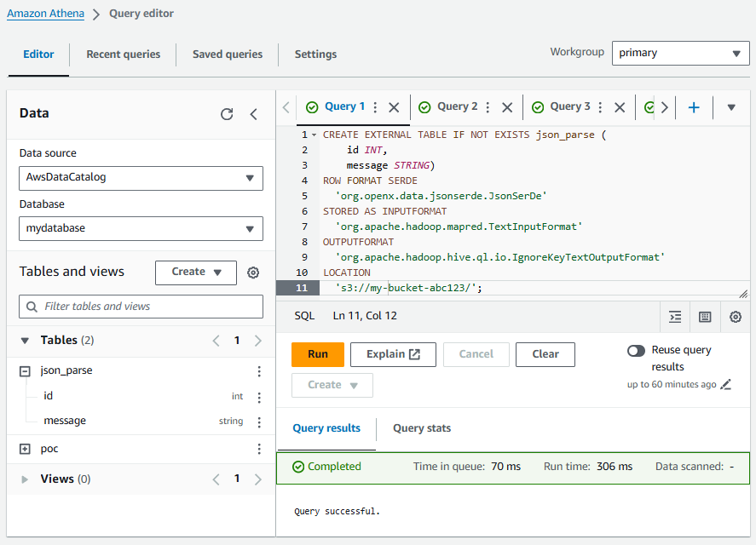Open tables and views settings gear
The height and width of the screenshot is (545, 756).
click(253, 272)
